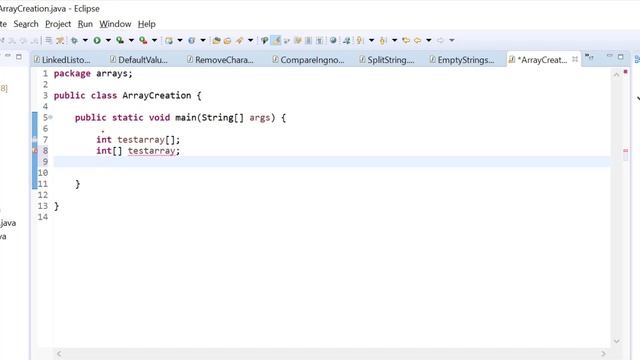The width and height of the screenshot is (640, 360).
Task: Click the Previous Annotation icon
Action: pos(382,40)
